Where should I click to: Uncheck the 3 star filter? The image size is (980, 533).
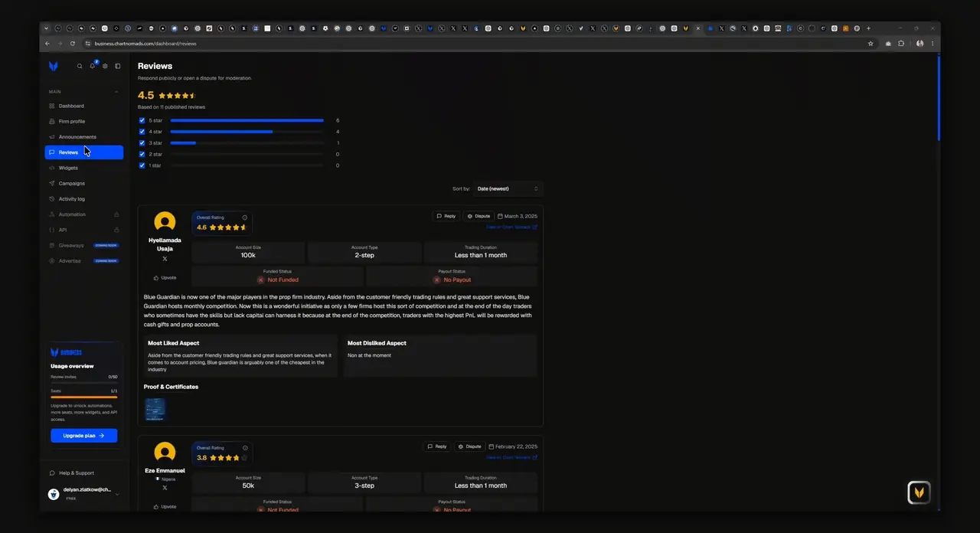[142, 143]
